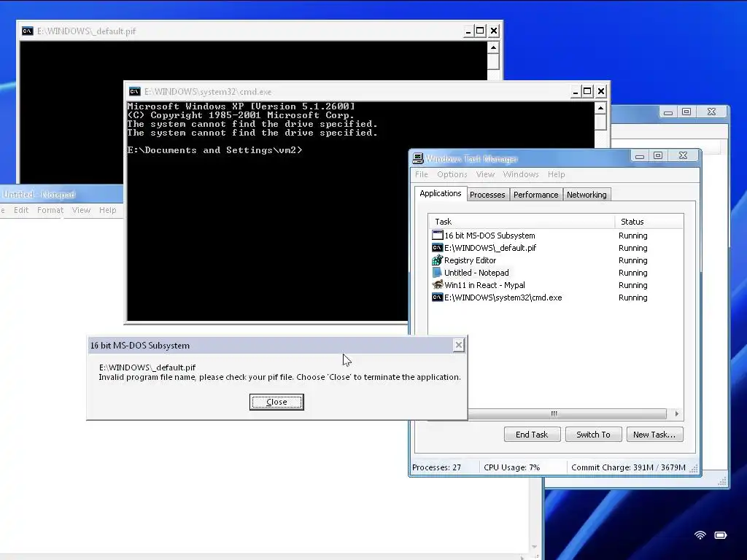Click the Processes: 27 status bar entry
747x560 pixels.
(x=436, y=467)
